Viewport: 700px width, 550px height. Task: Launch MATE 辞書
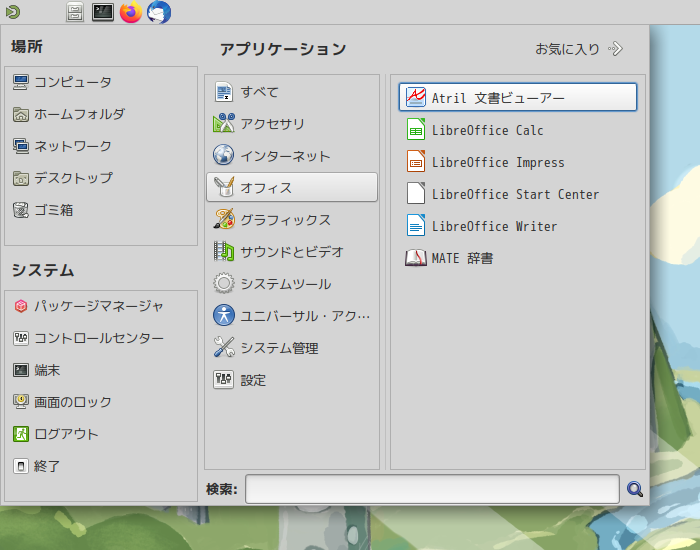click(x=518, y=258)
